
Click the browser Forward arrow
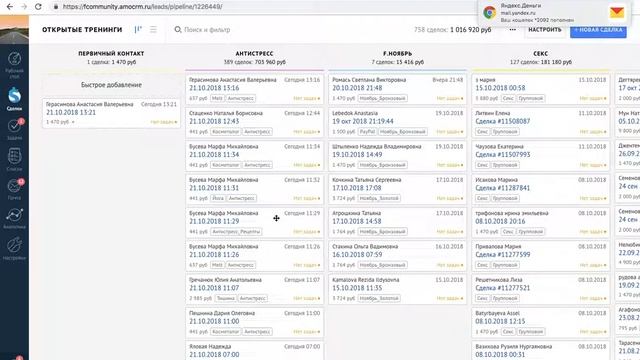(x=24, y=7)
